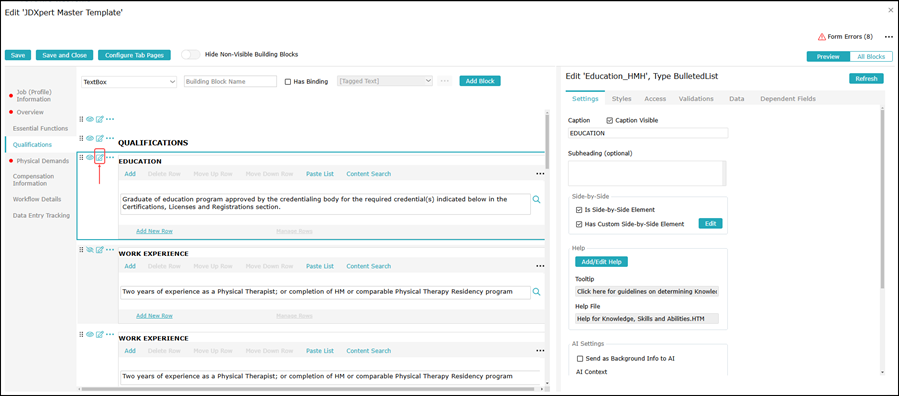
Task: Click the ellipsis button next to Tagged Text
Action: [x=445, y=81]
